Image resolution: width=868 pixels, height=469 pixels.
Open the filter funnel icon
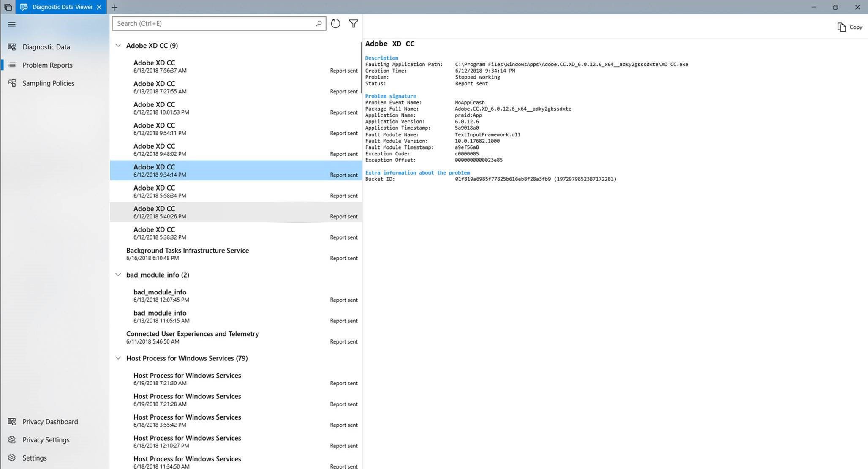tap(354, 24)
